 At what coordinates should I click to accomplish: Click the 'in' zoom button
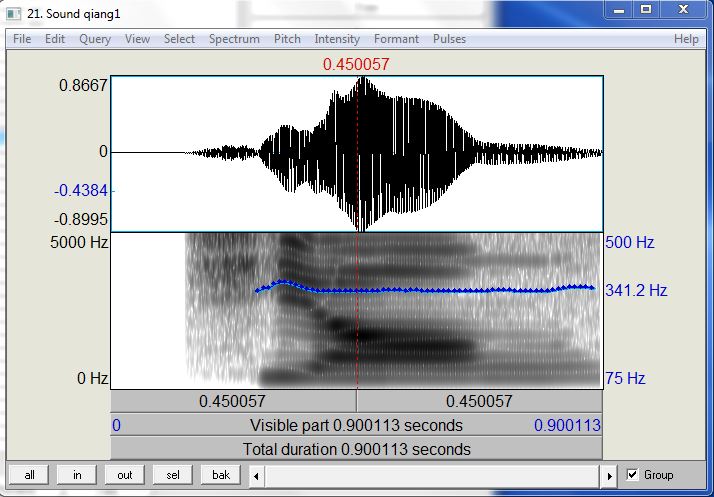tap(77, 475)
